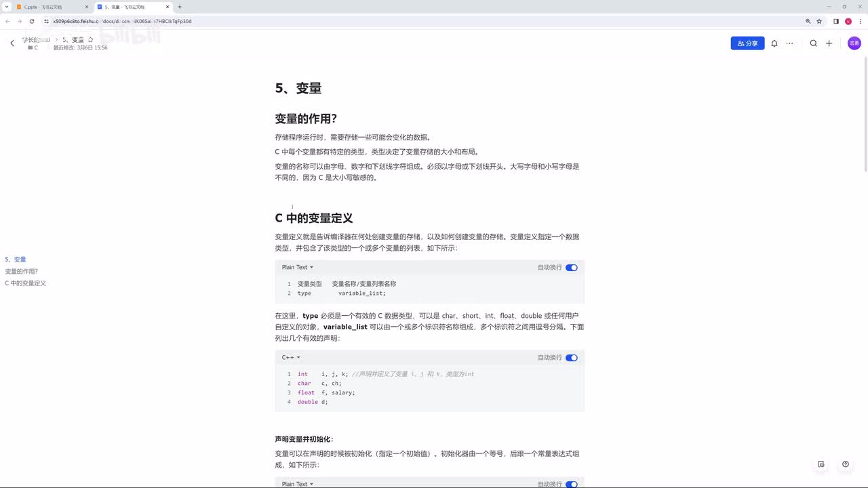868x488 pixels.
Task: Click code line 'double d;'
Action: (313, 402)
